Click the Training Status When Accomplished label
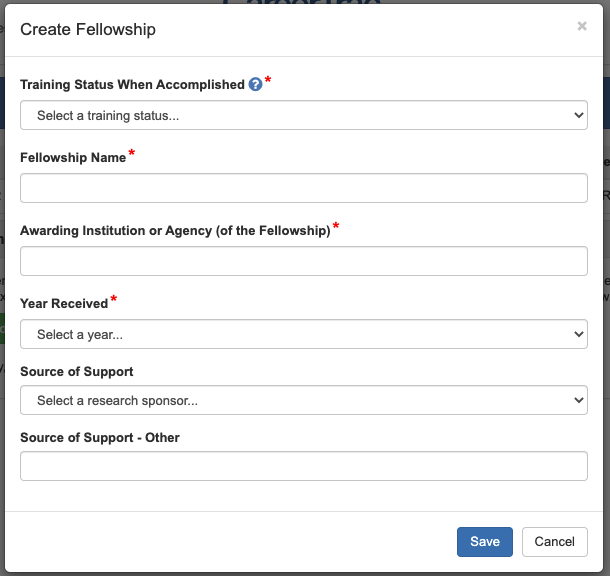This screenshot has height=576, width=610. [x=132, y=85]
